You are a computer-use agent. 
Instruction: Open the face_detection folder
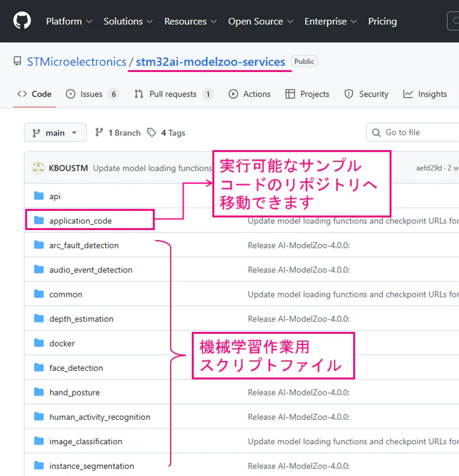76,368
